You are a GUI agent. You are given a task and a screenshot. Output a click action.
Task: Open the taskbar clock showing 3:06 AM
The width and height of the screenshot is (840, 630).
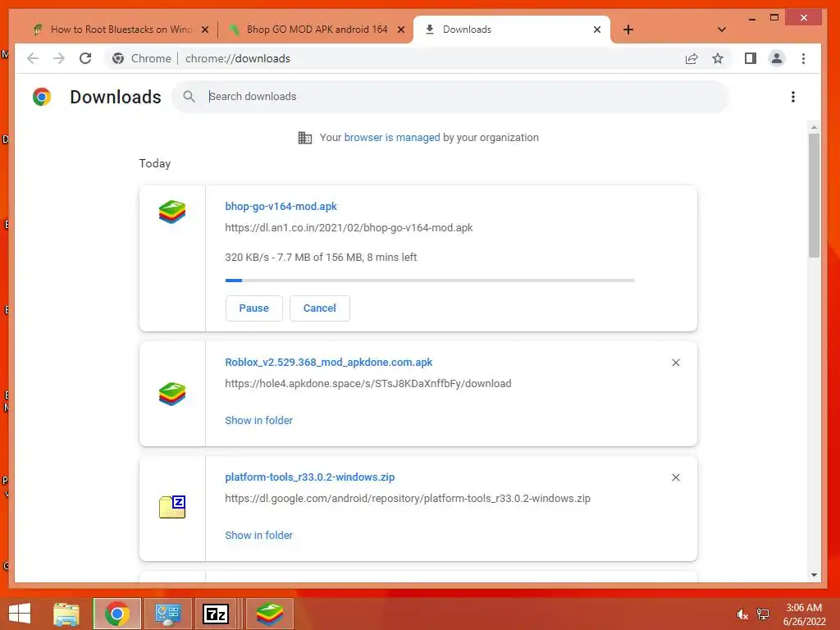[804, 614]
